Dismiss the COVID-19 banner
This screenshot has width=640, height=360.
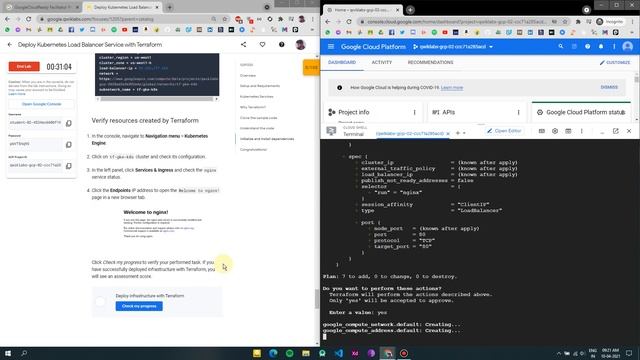609,87
